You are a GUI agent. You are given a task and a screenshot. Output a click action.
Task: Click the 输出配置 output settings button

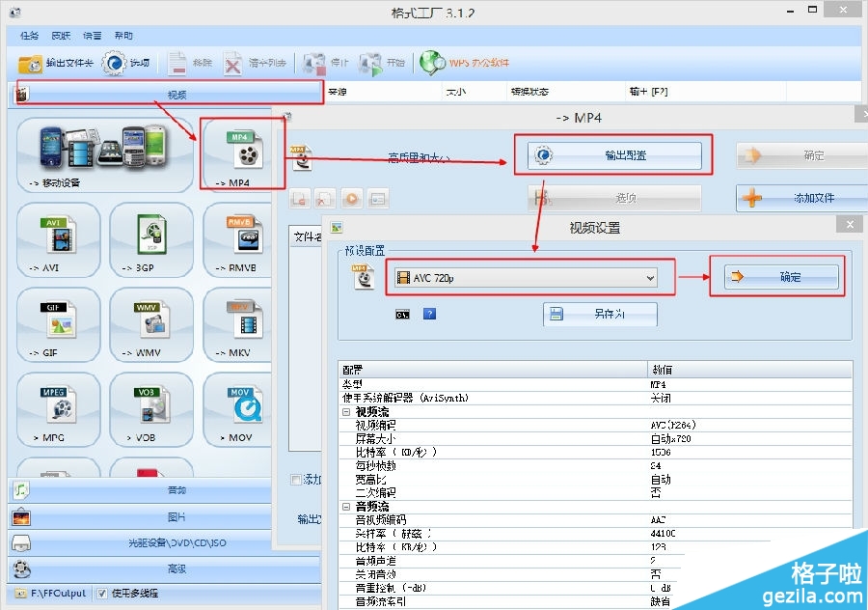(x=614, y=155)
